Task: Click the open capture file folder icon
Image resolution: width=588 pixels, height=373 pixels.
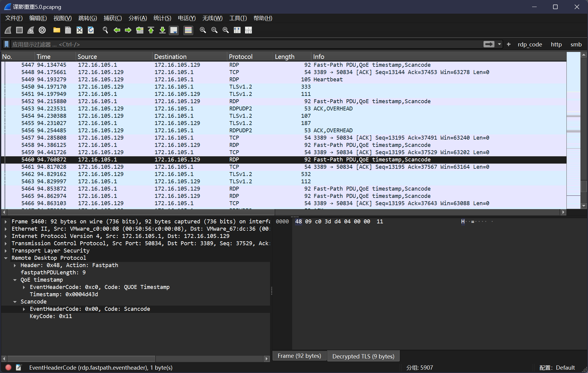Action: coord(56,30)
